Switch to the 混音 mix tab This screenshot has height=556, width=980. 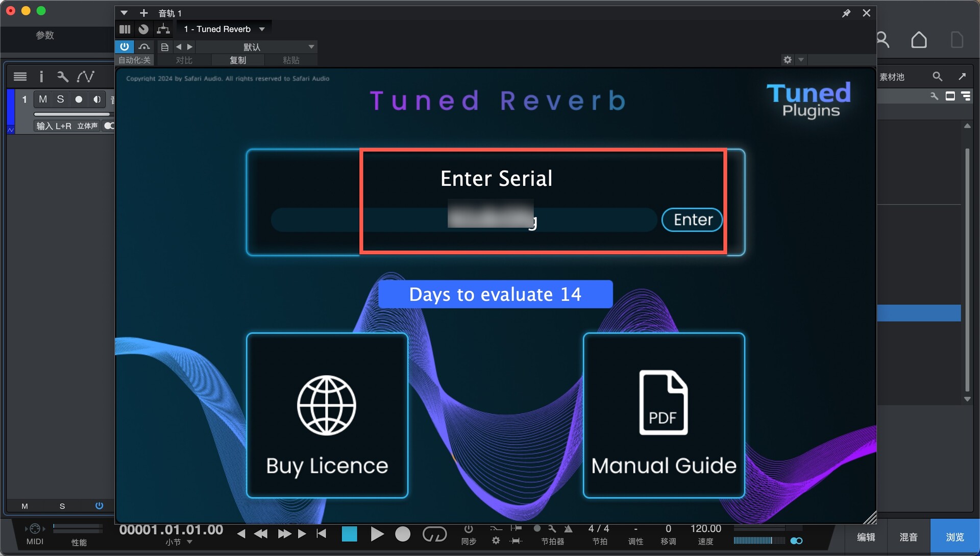click(x=909, y=537)
